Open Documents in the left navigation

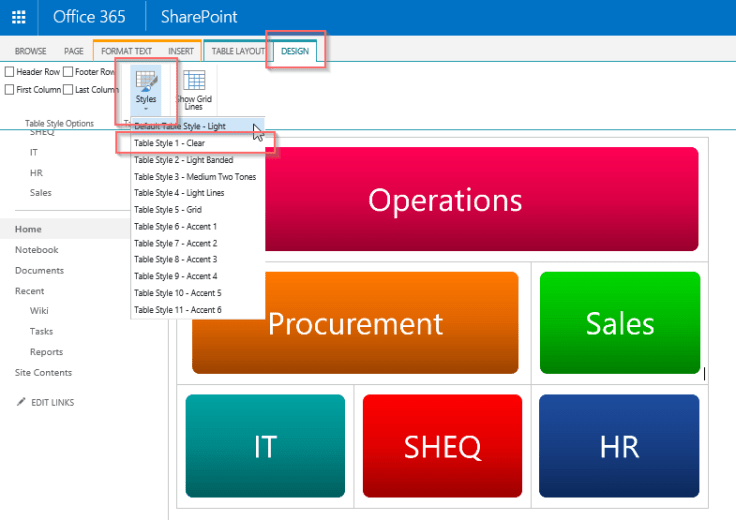coord(39,271)
